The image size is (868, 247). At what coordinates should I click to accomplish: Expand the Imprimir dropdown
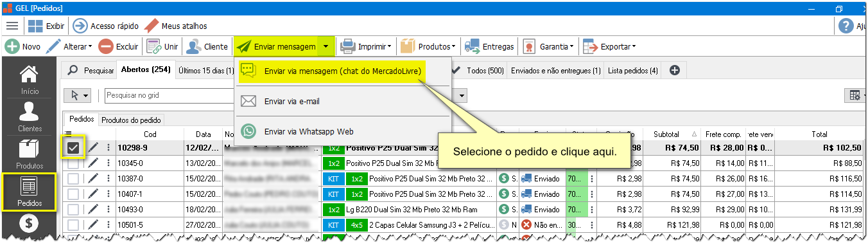tap(366, 46)
